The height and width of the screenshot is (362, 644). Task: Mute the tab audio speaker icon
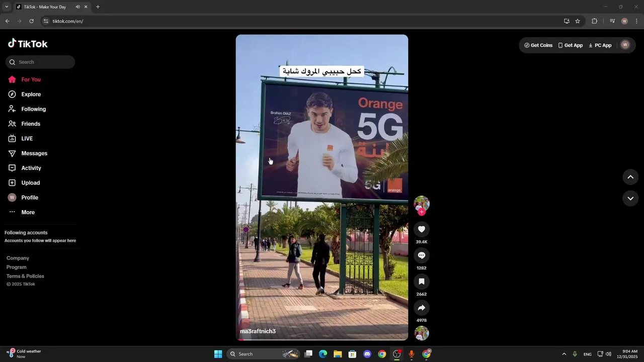tap(77, 7)
